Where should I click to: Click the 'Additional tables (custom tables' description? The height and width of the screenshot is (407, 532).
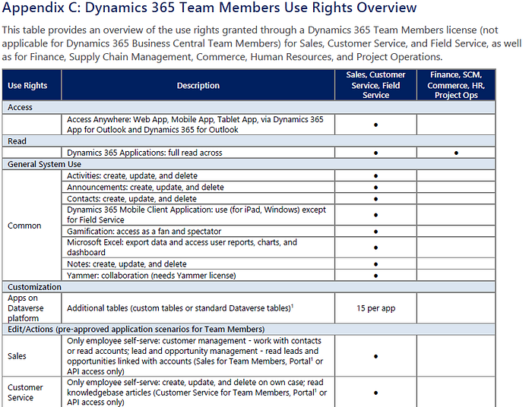point(198,308)
